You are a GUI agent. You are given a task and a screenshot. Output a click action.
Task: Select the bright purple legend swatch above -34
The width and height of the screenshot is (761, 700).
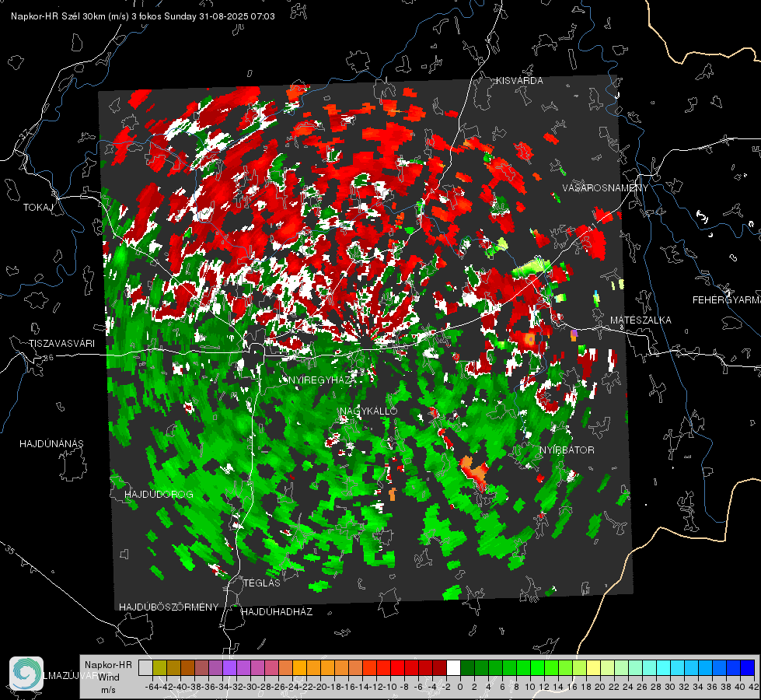click(x=229, y=667)
